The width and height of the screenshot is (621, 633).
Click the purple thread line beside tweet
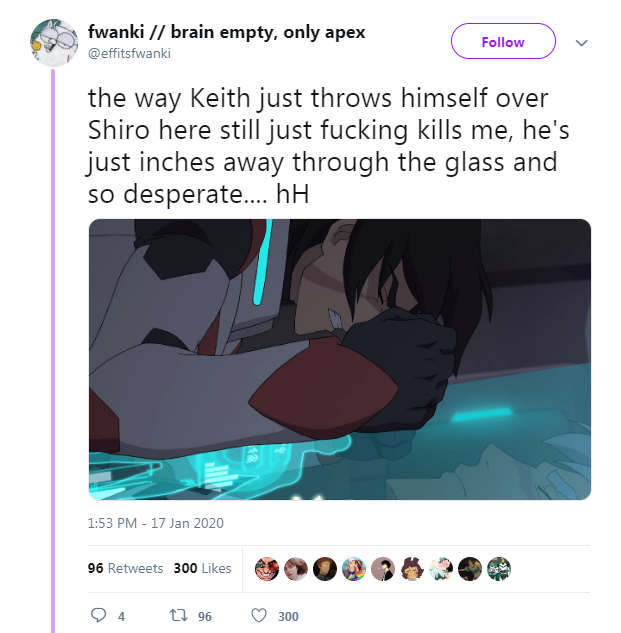53,351
